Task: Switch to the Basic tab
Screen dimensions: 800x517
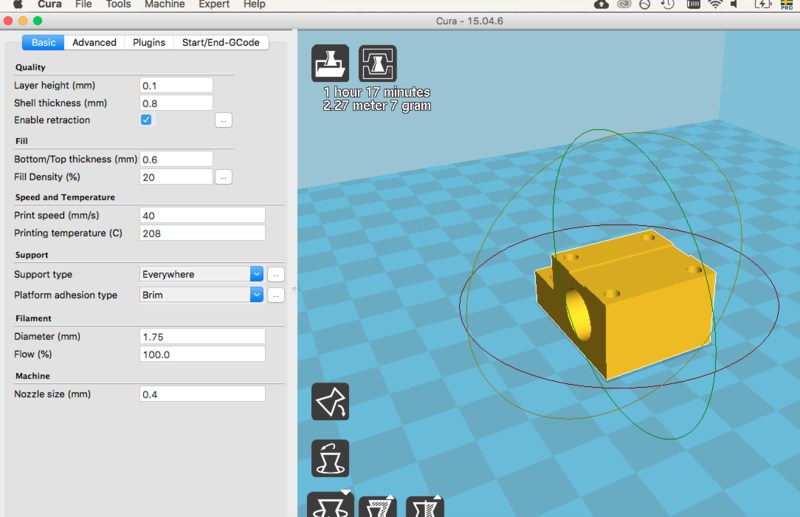Action: point(43,42)
